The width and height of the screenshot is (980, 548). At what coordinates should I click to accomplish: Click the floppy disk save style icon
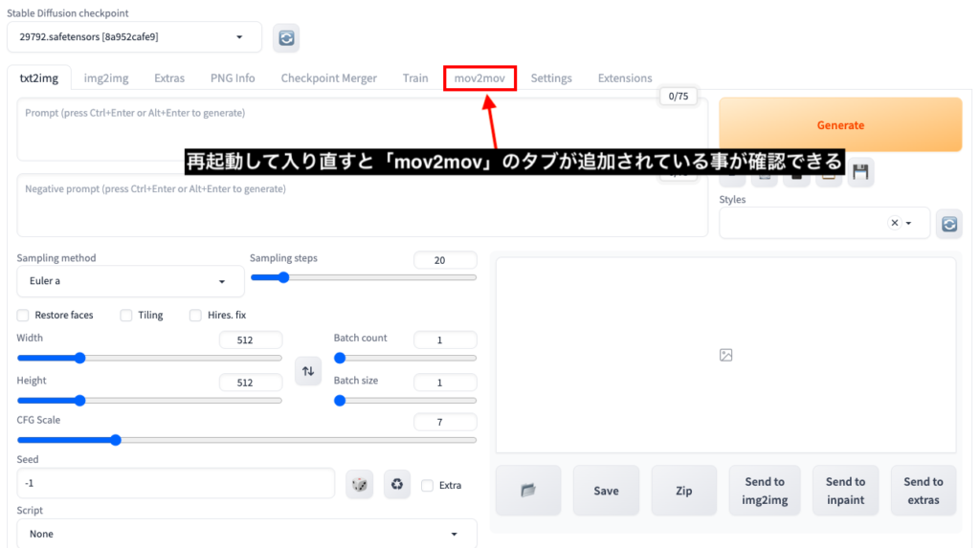860,172
